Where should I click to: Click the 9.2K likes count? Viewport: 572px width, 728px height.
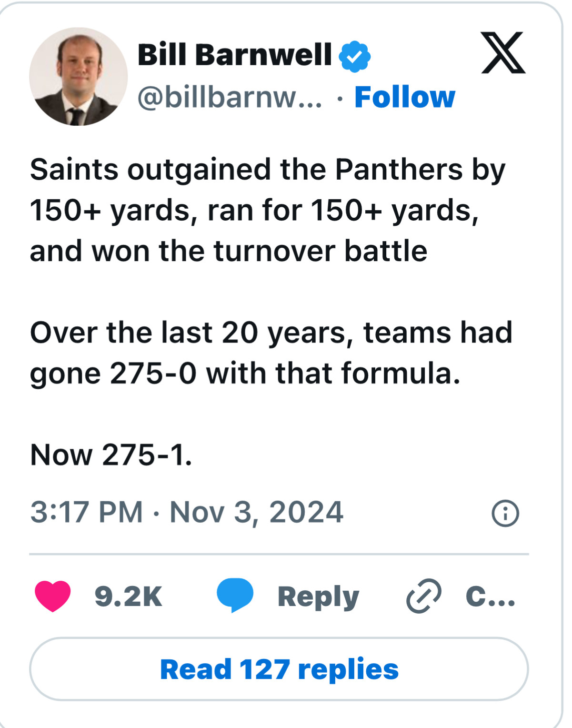point(129,596)
